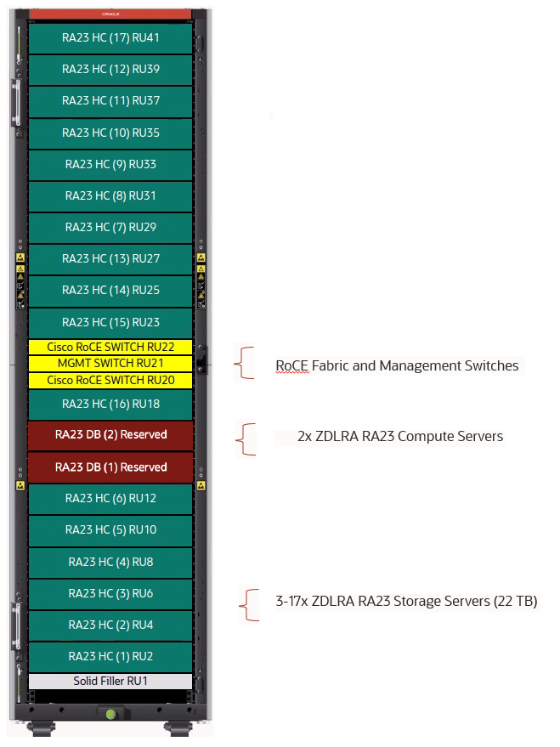560x747 pixels.
Task: Select the RA23 HC (12) RU39 server
Action: click(110, 70)
